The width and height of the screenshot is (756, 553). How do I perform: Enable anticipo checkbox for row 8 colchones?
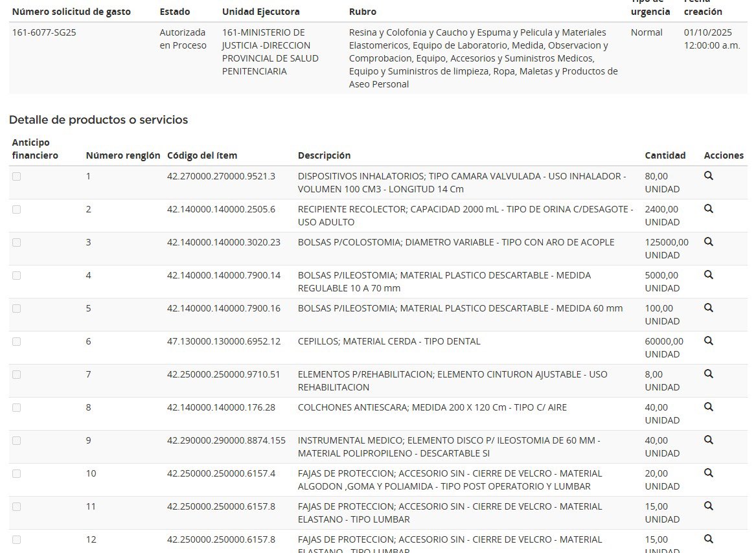coord(16,408)
